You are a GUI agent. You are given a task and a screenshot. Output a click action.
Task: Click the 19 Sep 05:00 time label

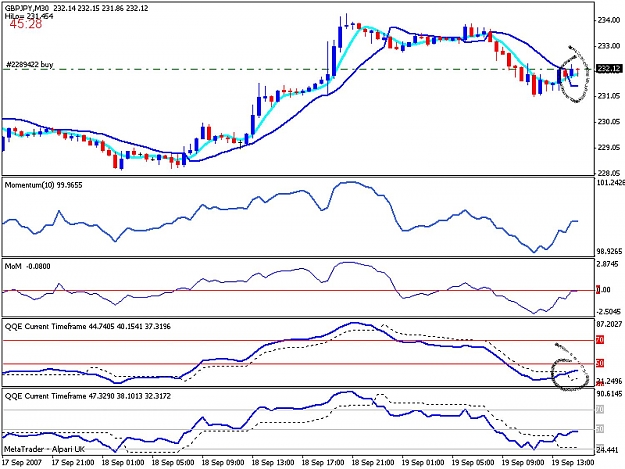coord(473,463)
